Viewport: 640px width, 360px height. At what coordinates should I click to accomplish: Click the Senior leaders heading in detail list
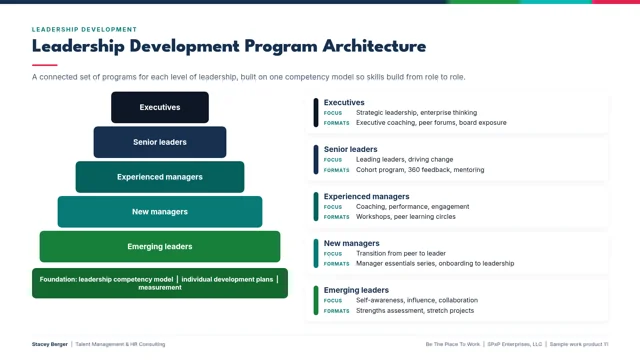pos(350,149)
